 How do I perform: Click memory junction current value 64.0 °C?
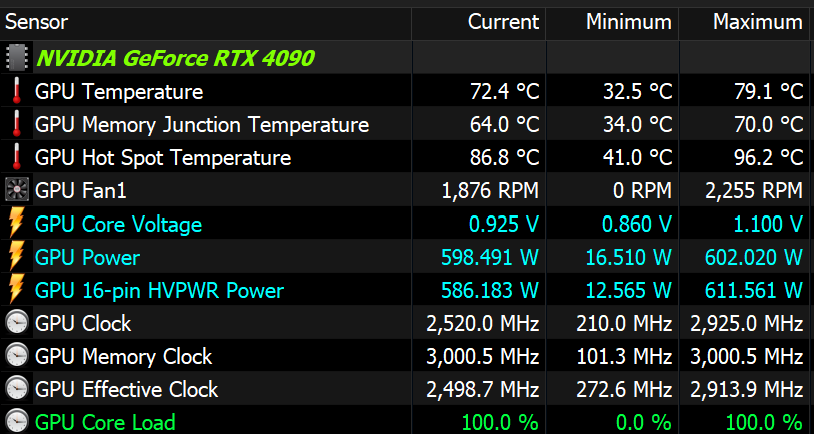pyautogui.click(x=505, y=125)
